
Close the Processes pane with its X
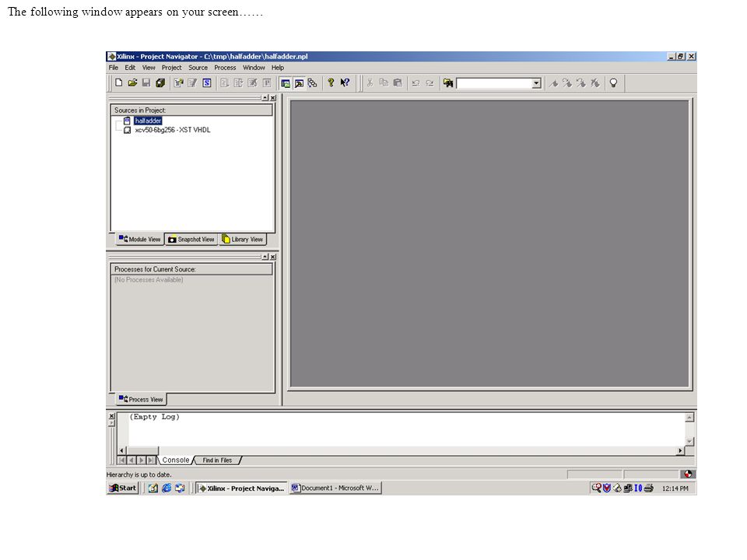tap(273, 257)
